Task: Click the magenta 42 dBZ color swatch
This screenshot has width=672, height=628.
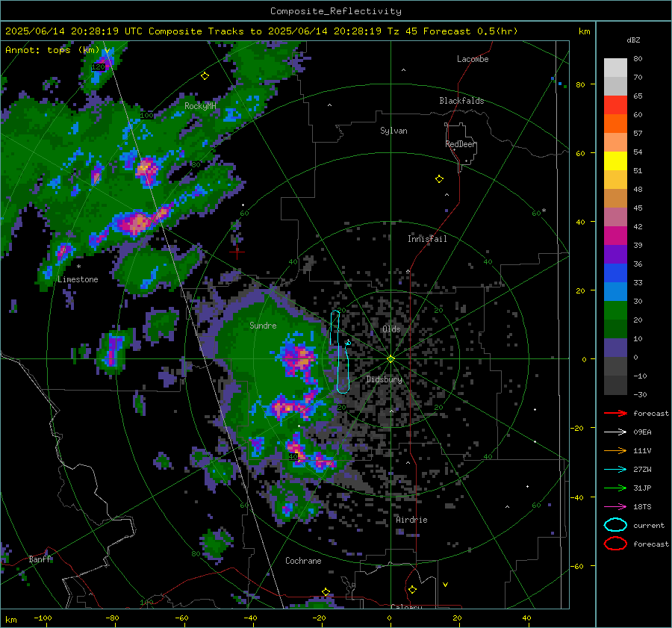Action: [x=615, y=235]
